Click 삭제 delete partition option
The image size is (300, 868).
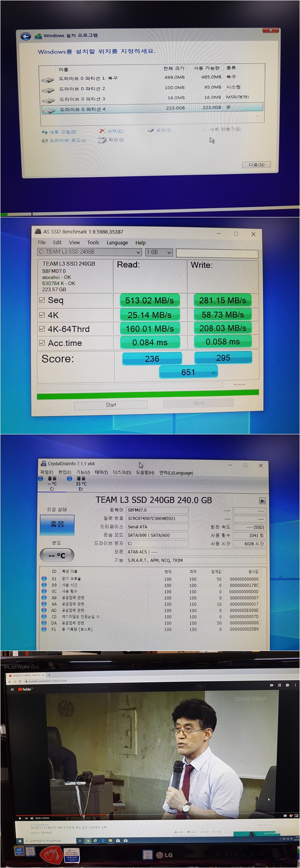(112, 131)
